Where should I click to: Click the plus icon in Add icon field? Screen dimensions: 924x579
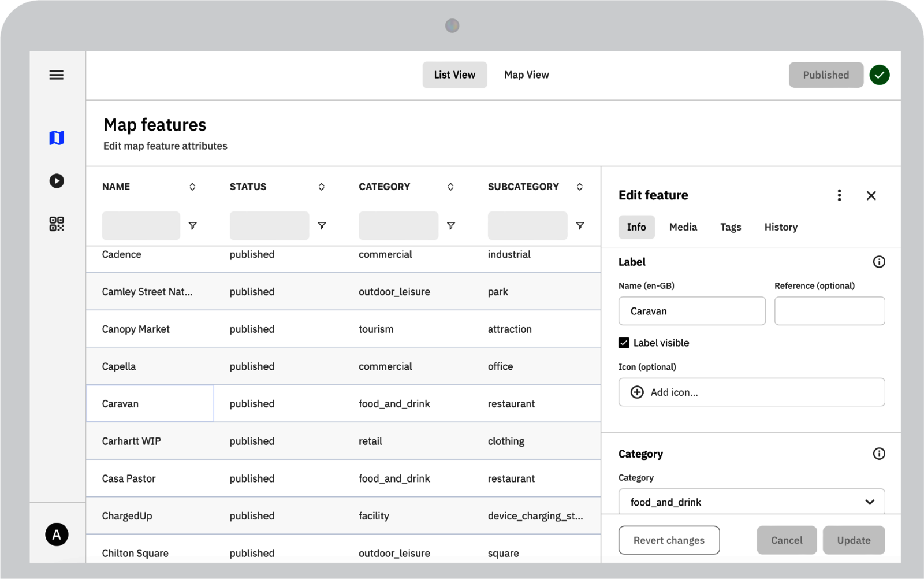637,392
